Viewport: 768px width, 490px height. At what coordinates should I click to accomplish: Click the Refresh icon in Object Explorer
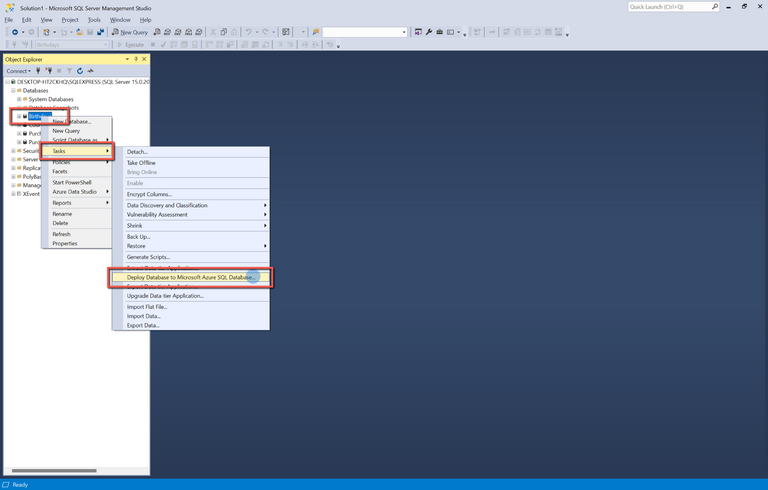pos(80,71)
